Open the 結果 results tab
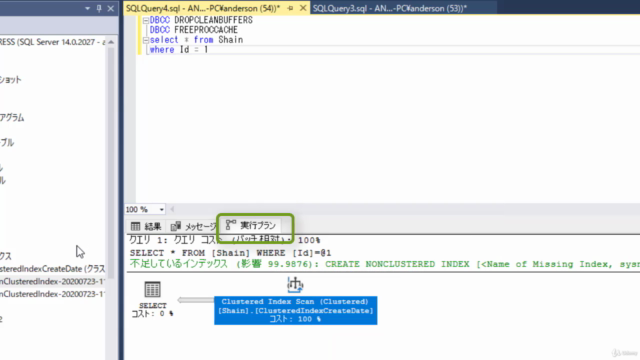The height and width of the screenshot is (360, 640). (146, 226)
